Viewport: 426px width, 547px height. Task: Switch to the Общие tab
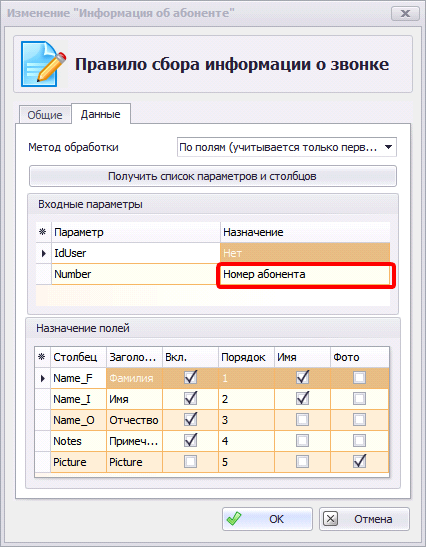click(45, 115)
